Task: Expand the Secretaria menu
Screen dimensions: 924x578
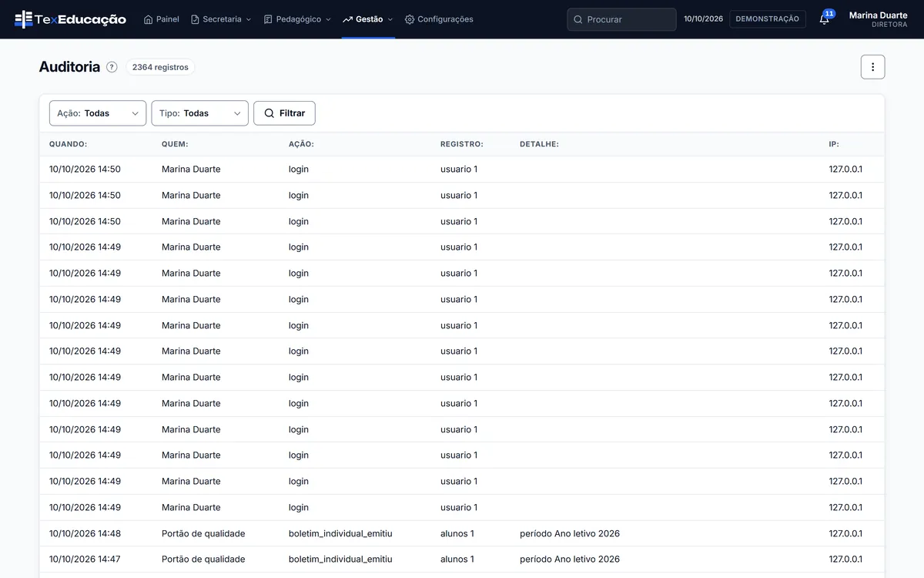Action: [x=221, y=19]
